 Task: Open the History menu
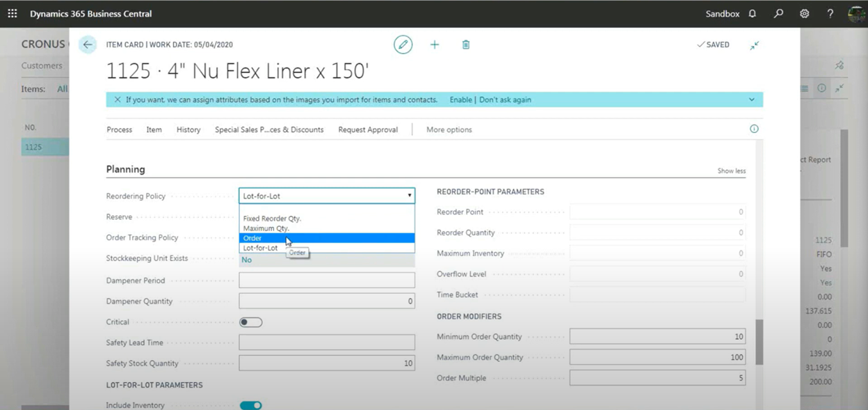coord(188,129)
